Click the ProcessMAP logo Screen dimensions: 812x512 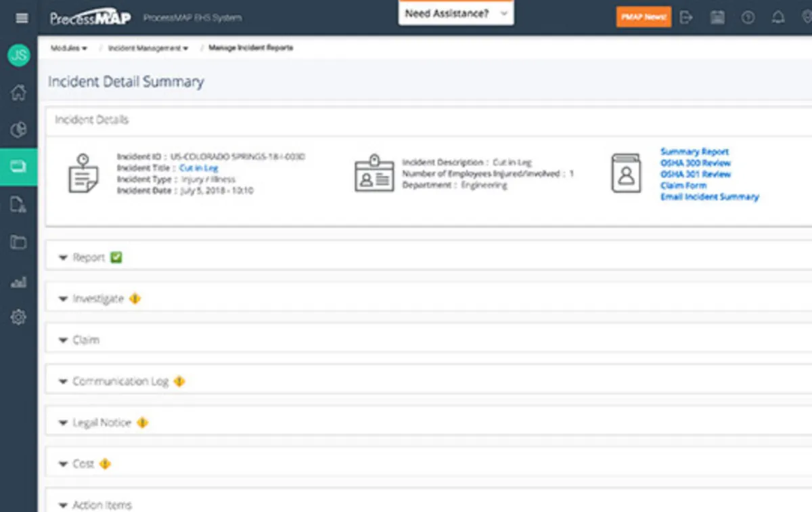tap(91, 18)
